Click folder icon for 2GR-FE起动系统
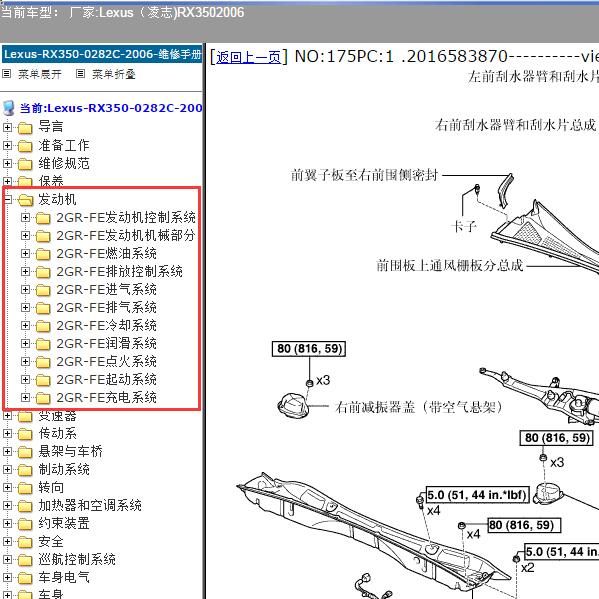The height and width of the screenshot is (599, 599). click(x=43, y=380)
